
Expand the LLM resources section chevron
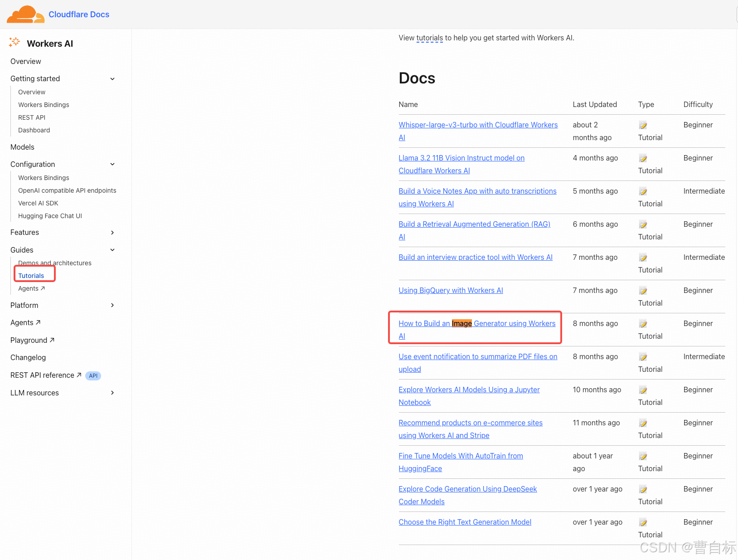pyautogui.click(x=112, y=393)
